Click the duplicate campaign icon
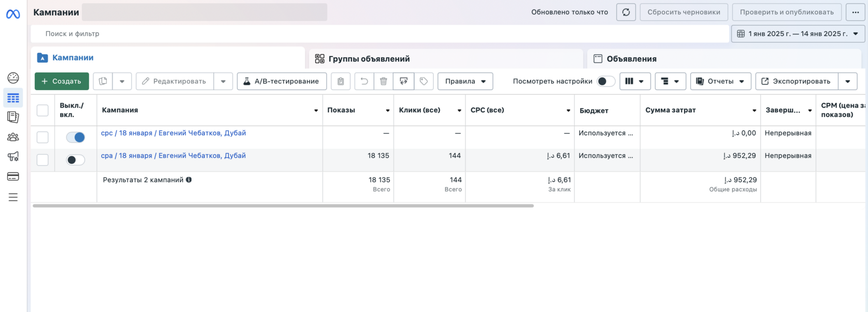This screenshot has height=312, width=868. point(103,81)
